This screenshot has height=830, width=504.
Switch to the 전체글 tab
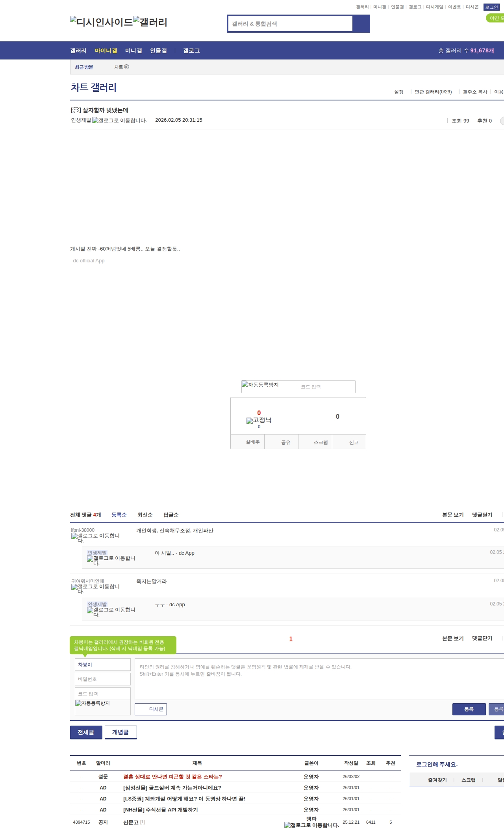pyautogui.click(x=86, y=732)
